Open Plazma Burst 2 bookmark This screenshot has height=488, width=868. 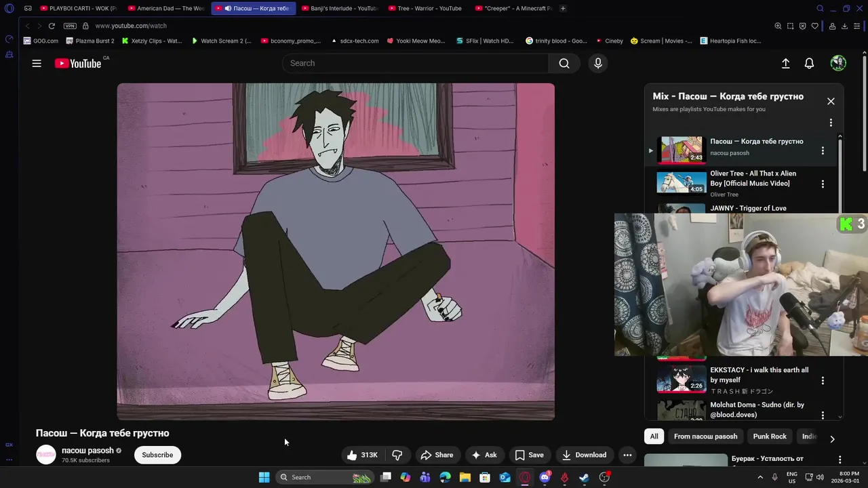[90, 41]
